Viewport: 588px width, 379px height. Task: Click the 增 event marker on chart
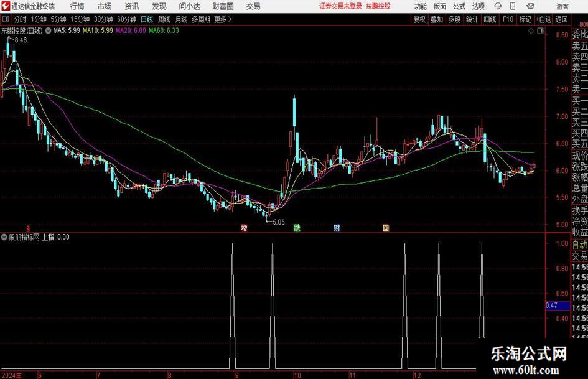244,227
